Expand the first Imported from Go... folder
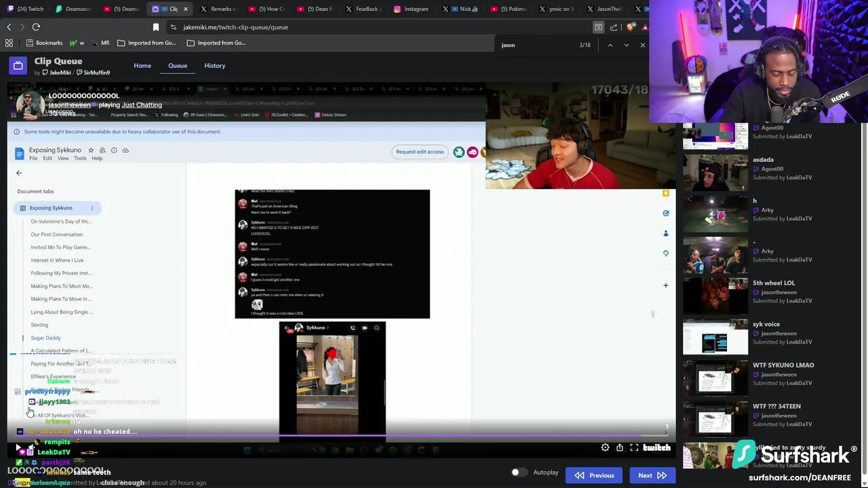This screenshot has height=488, width=868. [146, 43]
